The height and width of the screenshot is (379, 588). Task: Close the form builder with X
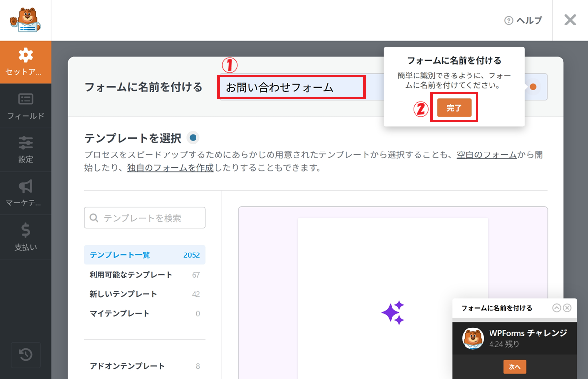pos(570,20)
